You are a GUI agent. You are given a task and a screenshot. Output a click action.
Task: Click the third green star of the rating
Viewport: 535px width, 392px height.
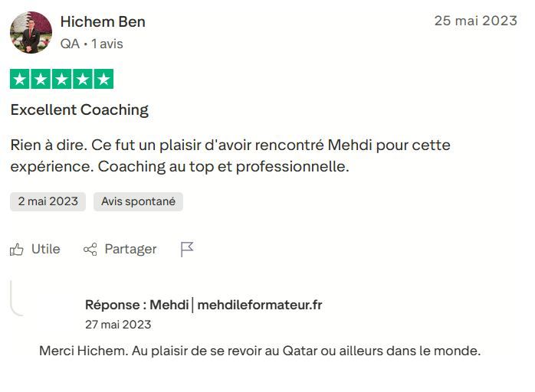(x=62, y=79)
